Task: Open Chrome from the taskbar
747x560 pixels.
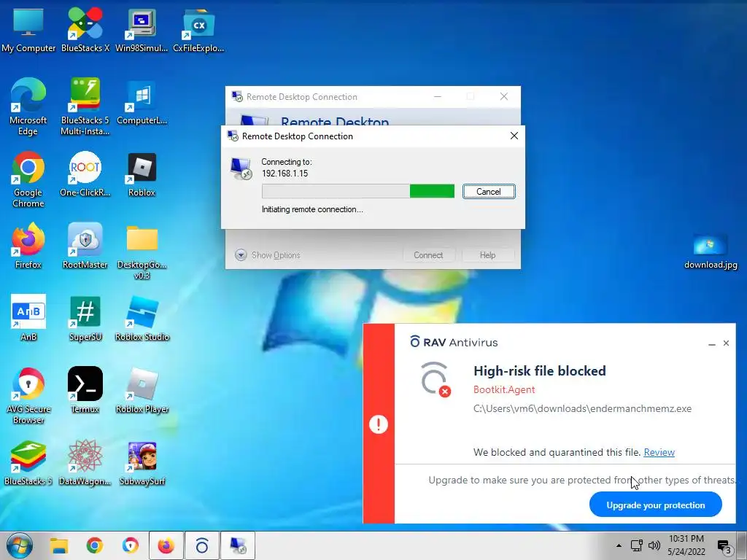Action: tap(94, 545)
